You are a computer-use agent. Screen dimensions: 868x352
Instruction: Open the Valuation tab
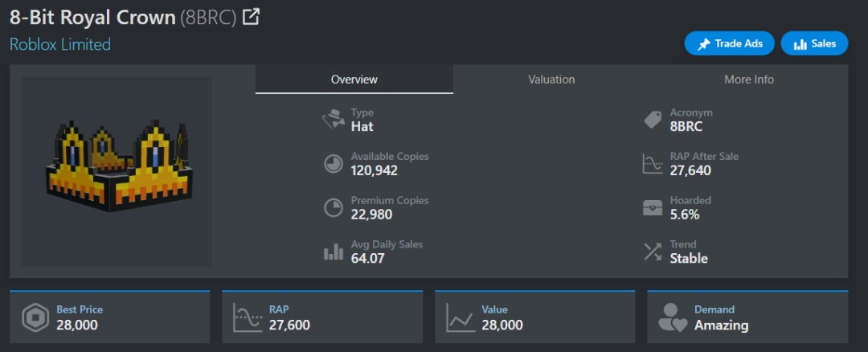551,80
